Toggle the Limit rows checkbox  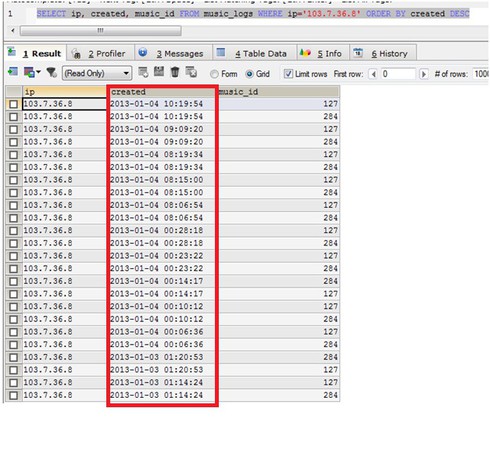tap(288, 74)
